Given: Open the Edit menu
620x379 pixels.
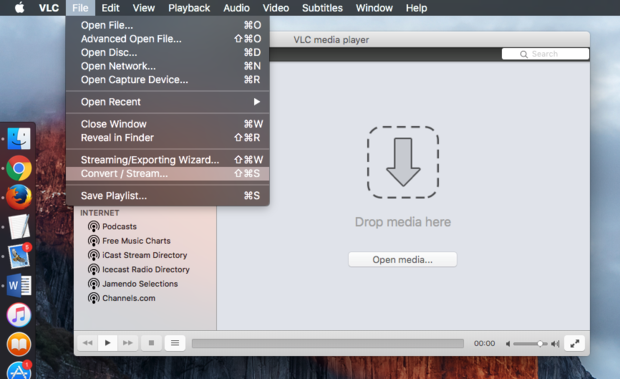Looking at the screenshot, I should pyautogui.click(x=110, y=8).
